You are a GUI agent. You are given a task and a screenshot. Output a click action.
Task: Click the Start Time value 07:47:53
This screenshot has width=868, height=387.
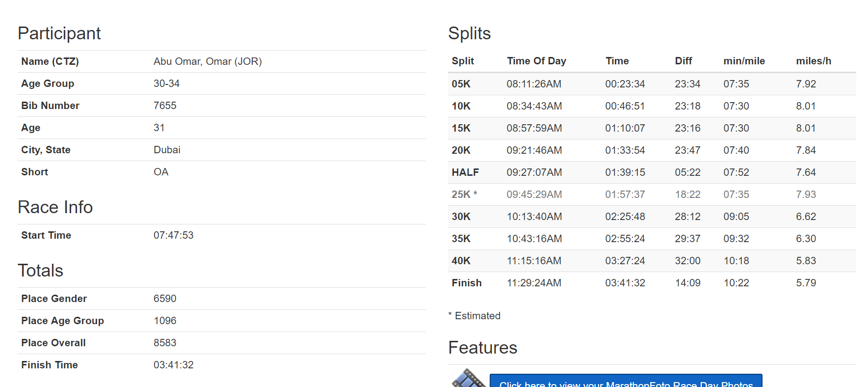(173, 235)
